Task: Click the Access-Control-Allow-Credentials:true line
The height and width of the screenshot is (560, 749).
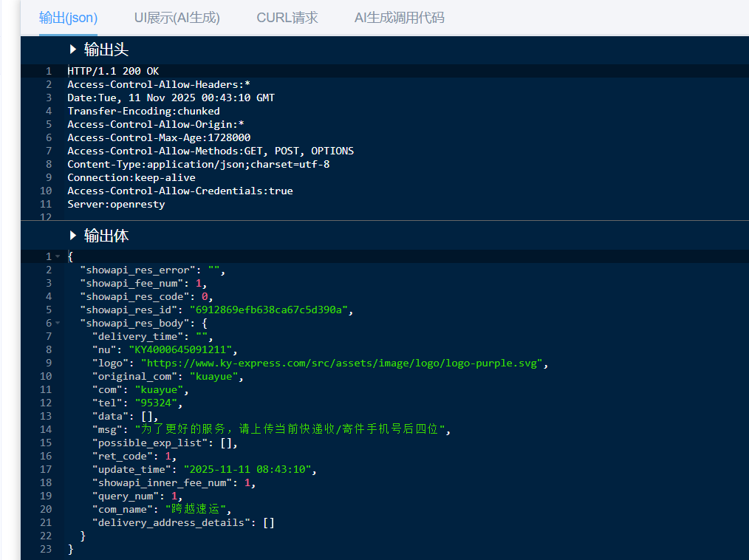Action: click(180, 191)
